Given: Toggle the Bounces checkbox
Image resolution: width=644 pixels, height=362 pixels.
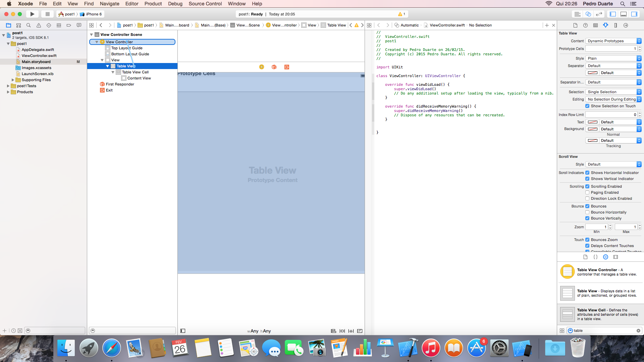Looking at the screenshot, I should click(587, 206).
